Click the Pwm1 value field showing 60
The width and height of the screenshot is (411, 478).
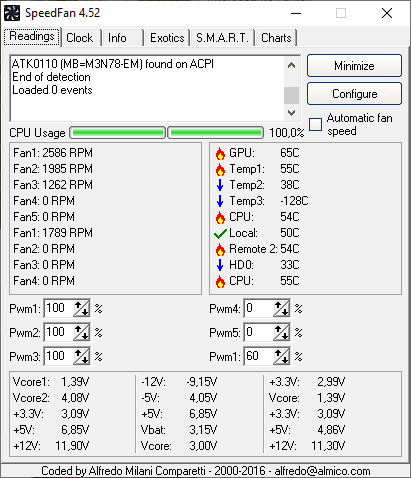258,356
